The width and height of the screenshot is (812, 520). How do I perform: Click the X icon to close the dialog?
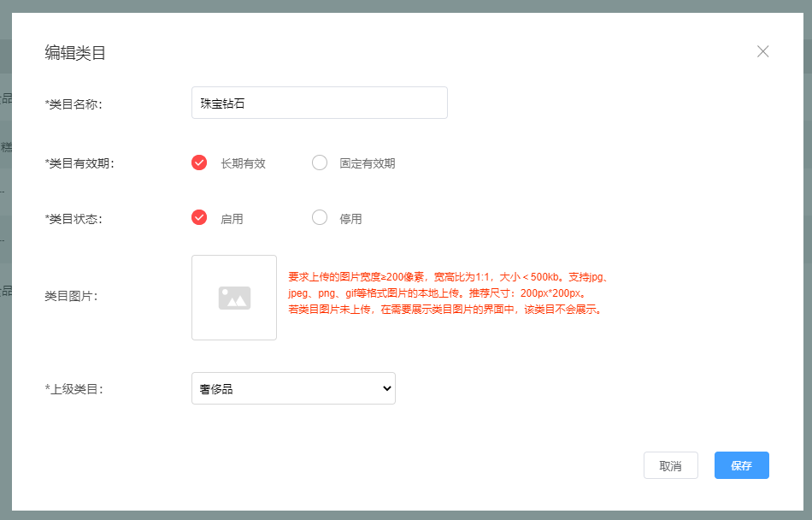762,51
